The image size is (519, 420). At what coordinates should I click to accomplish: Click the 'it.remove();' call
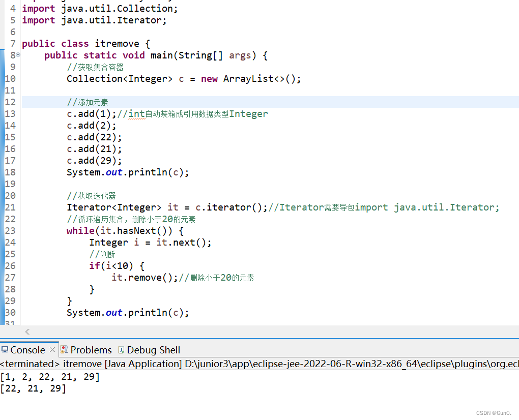point(145,278)
